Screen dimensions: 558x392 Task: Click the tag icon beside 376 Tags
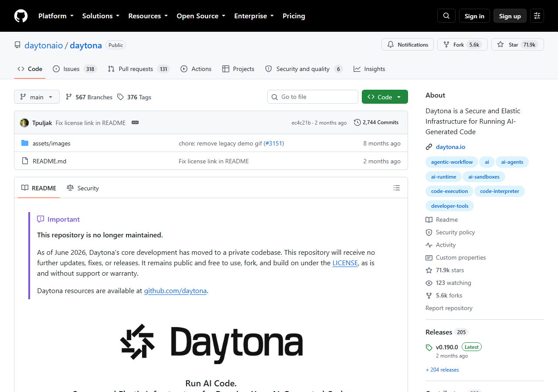click(x=121, y=97)
